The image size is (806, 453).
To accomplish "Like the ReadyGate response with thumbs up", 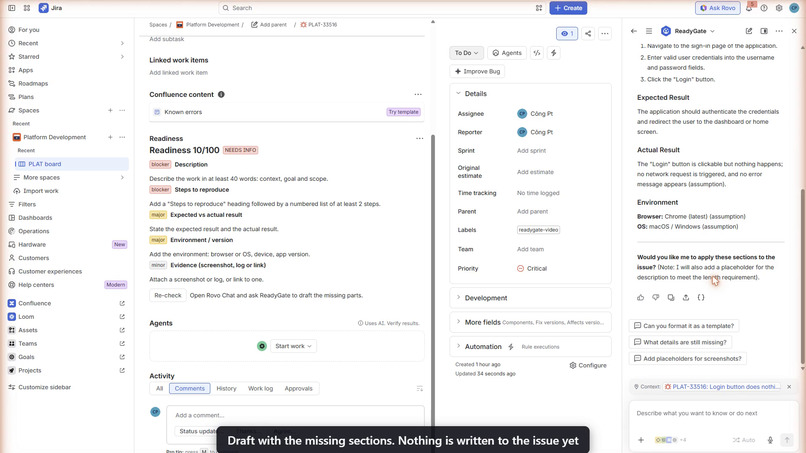I will tap(640, 297).
